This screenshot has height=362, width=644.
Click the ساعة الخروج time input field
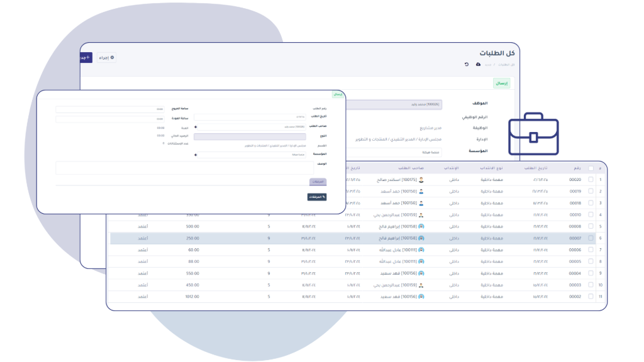(110, 109)
